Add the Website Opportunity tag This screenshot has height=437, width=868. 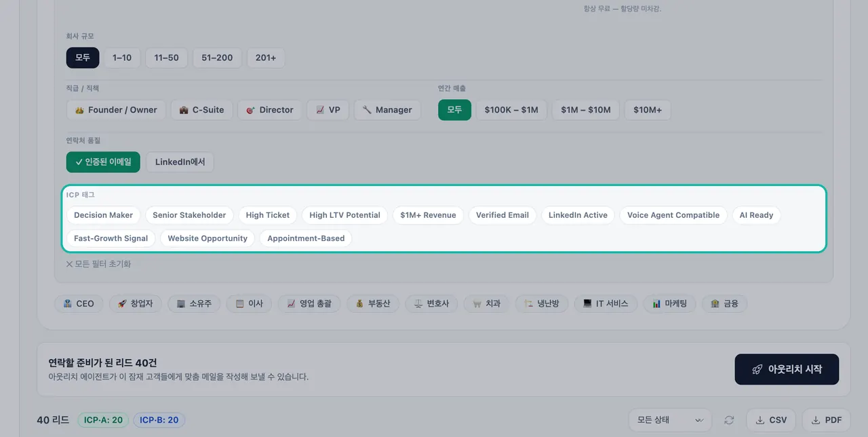coord(208,238)
